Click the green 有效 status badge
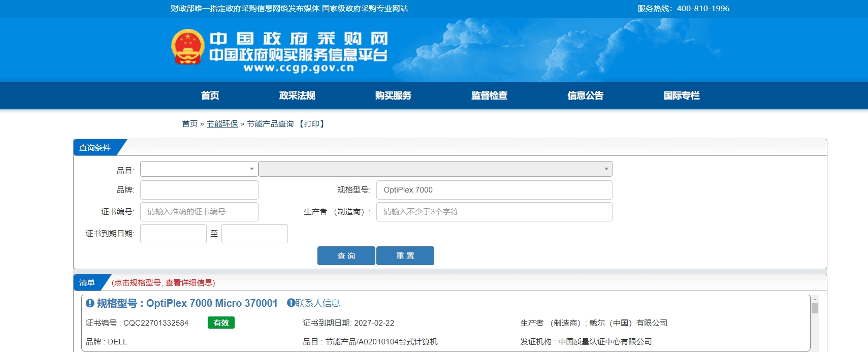This screenshot has width=868, height=352. (x=221, y=323)
